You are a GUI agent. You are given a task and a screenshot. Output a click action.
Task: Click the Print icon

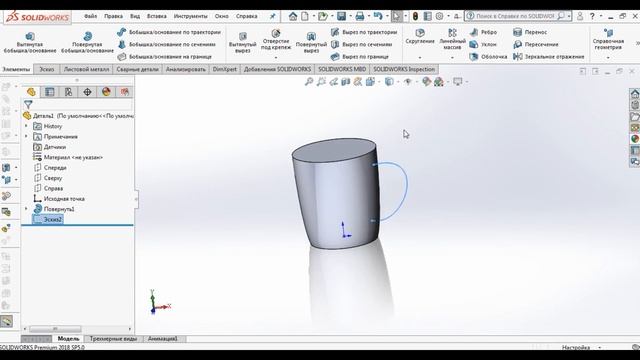(x=360, y=16)
